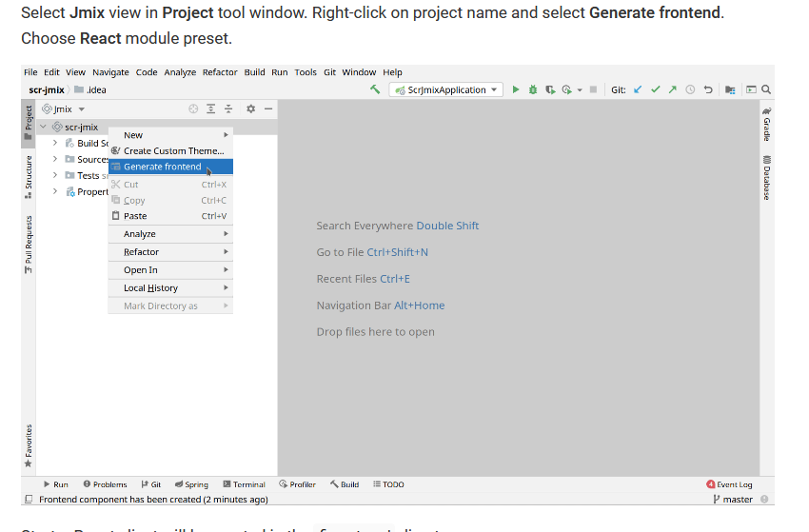Image resolution: width=809 pixels, height=532 pixels.
Task: Open the Refactor context submenu
Action: (170, 252)
